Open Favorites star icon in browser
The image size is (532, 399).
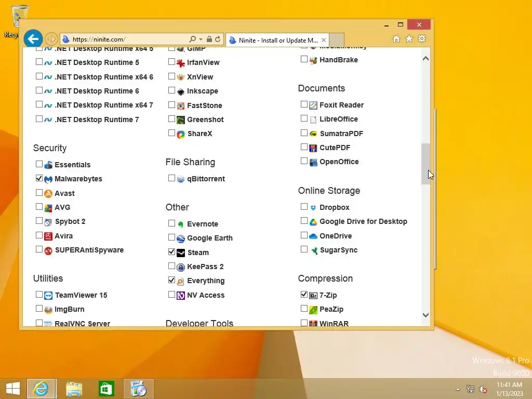coord(409,38)
